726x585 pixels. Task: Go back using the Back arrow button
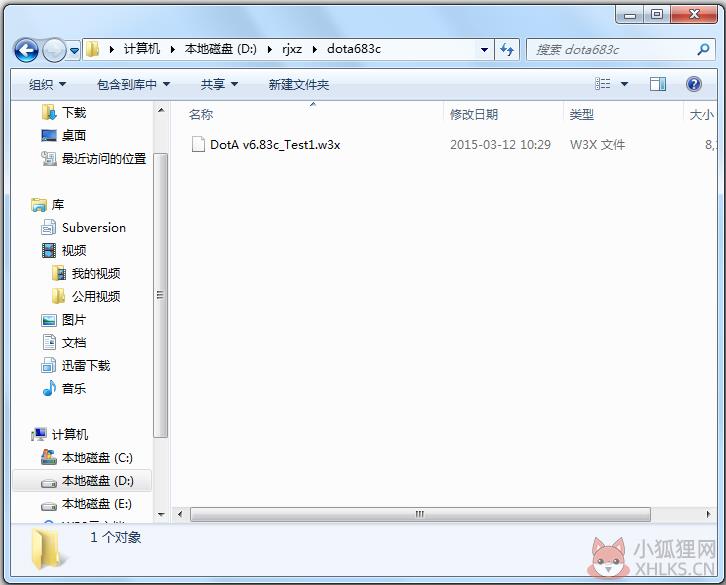(26, 50)
